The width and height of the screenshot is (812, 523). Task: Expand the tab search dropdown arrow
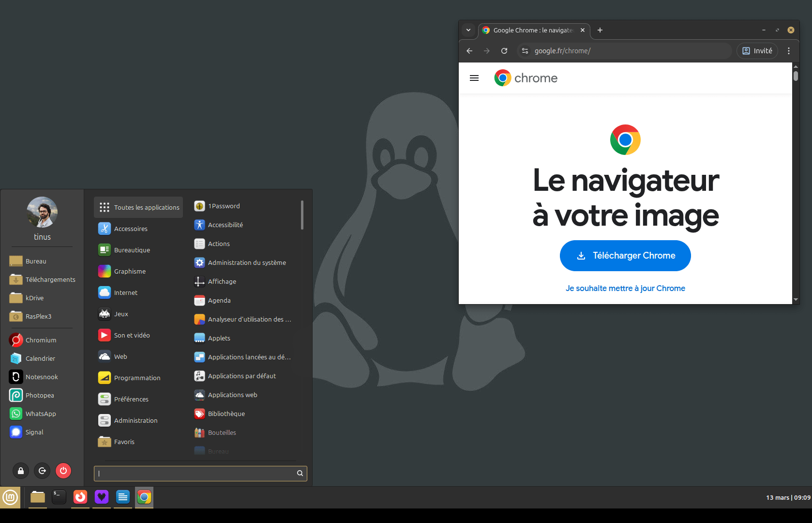click(x=468, y=30)
